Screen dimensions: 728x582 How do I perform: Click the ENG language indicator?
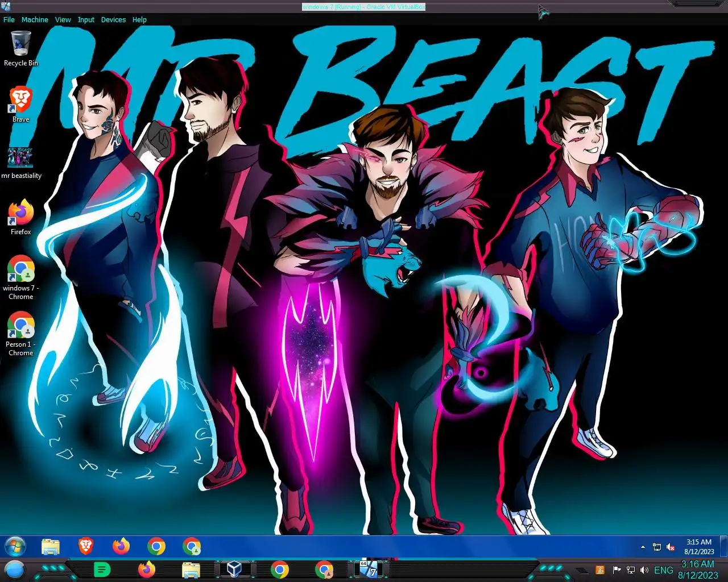point(663,570)
